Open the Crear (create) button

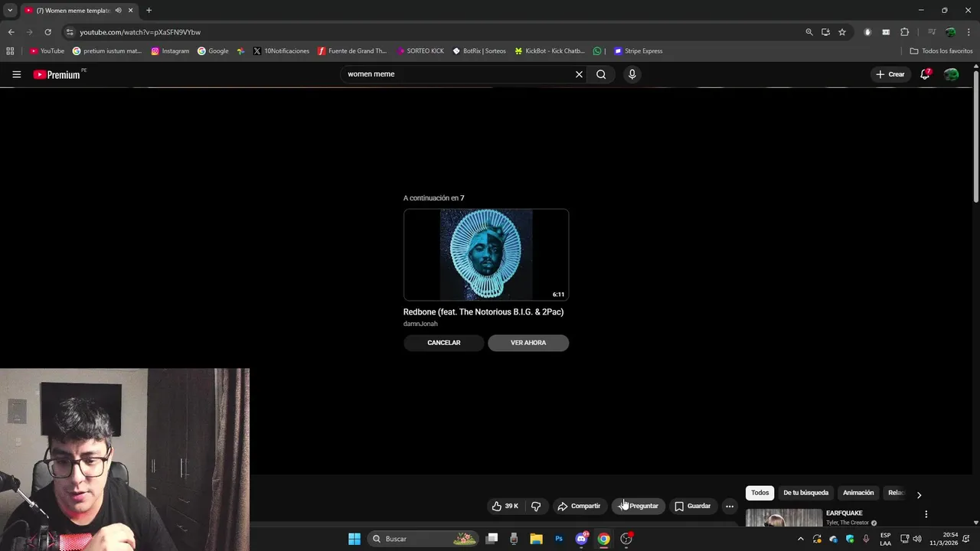pos(890,74)
